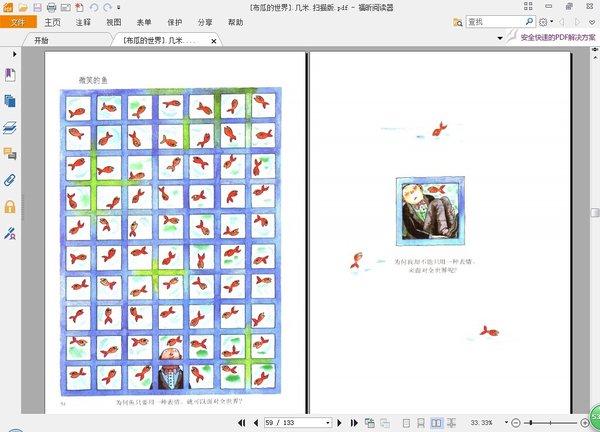Click the scrollbar up arrow

[595, 57]
